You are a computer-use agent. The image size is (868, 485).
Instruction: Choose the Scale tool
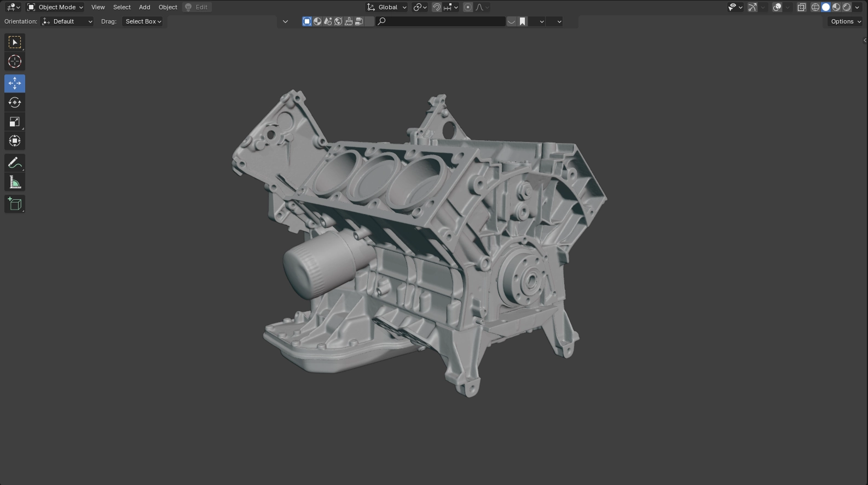click(15, 122)
